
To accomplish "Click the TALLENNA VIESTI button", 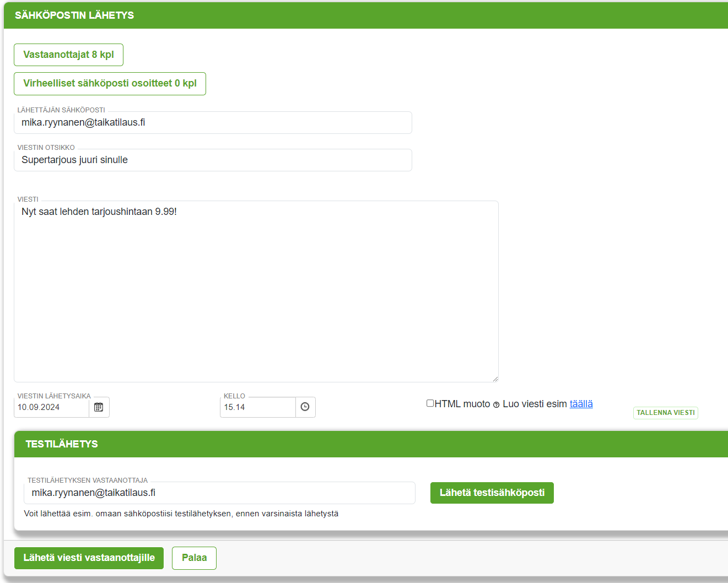I will (x=665, y=413).
